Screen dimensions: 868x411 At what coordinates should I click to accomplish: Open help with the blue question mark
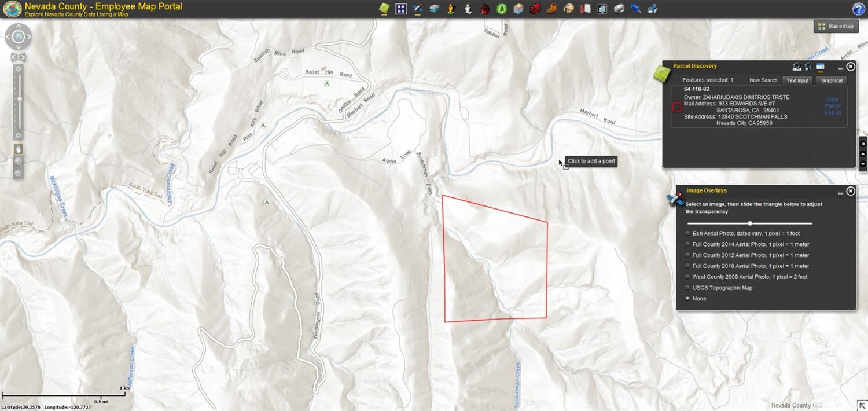(859, 9)
